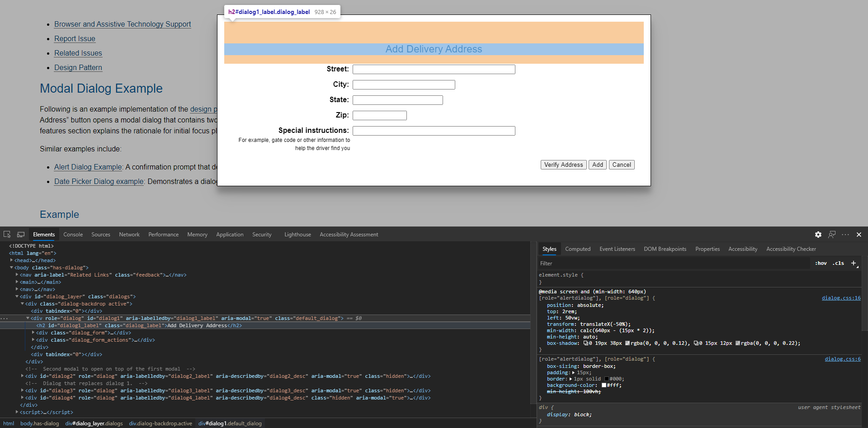Add a new style rule with plus icon
Image resolution: width=868 pixels, height=428 pixels.
(854, 263)
